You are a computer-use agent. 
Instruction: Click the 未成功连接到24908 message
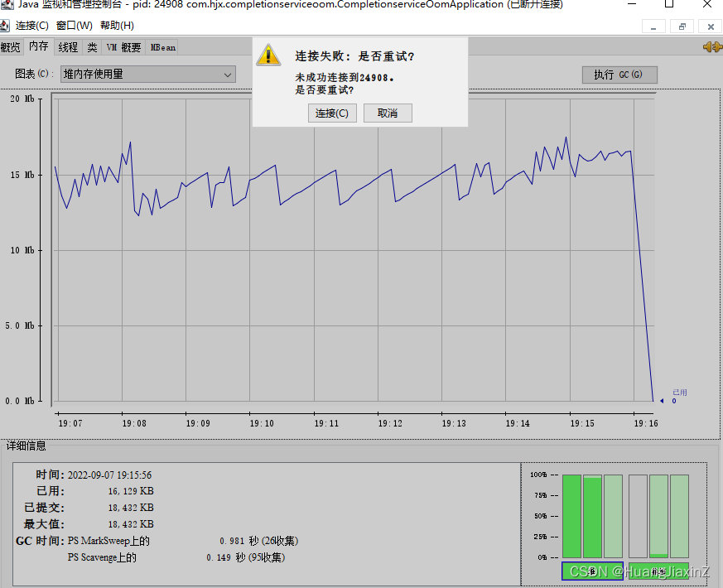click(x=345, y=78)
